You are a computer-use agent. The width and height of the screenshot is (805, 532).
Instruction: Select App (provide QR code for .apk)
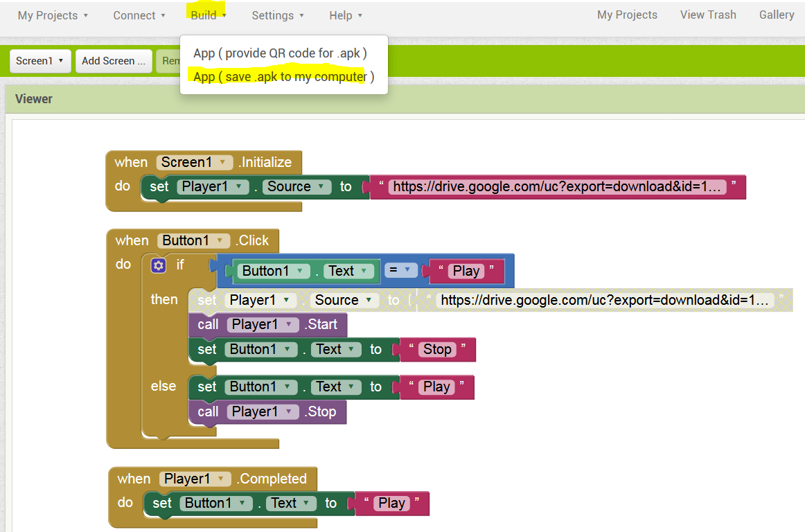pyautogui.click(x=280, y=53)
